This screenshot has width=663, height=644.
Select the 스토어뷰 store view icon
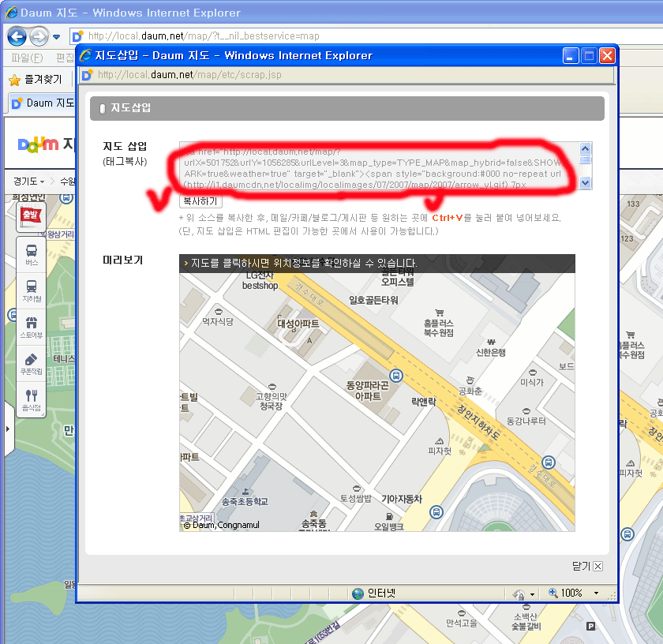[x=32, y=328]
